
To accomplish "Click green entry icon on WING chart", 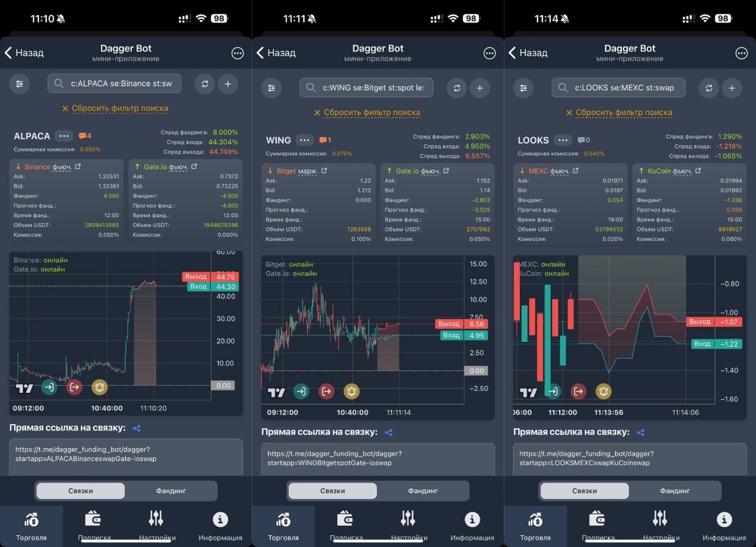I will [x=301, y=392].
